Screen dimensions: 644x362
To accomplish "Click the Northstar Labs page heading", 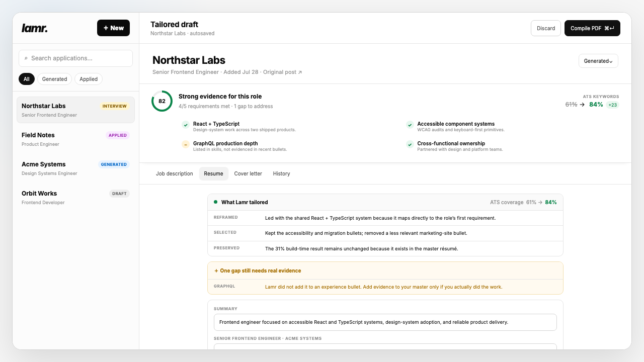I will click(x=189, y=60).
